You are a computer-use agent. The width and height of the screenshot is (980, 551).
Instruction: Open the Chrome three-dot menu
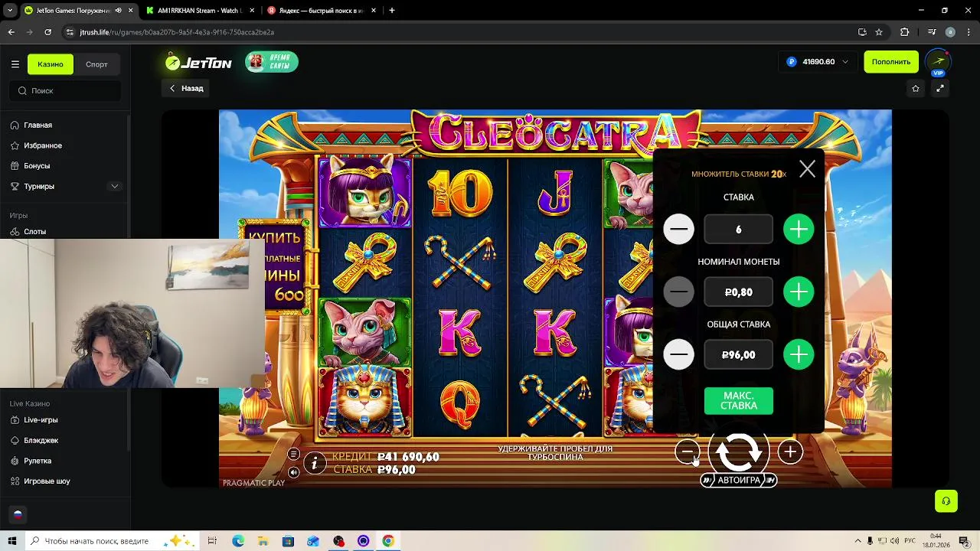[969, 32]
